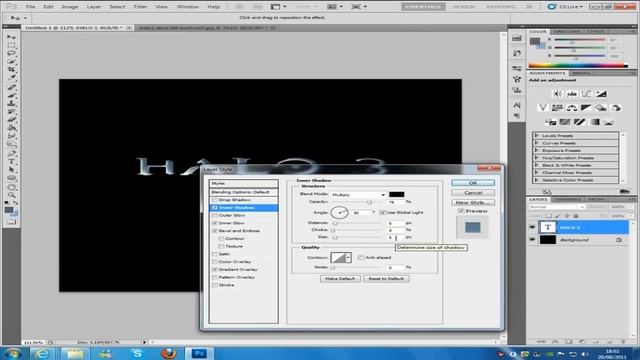Viewport: 640px width, 360px height.
Task: Open the Blend Mode Multiply dropdown
Action: tap(358, 195)
